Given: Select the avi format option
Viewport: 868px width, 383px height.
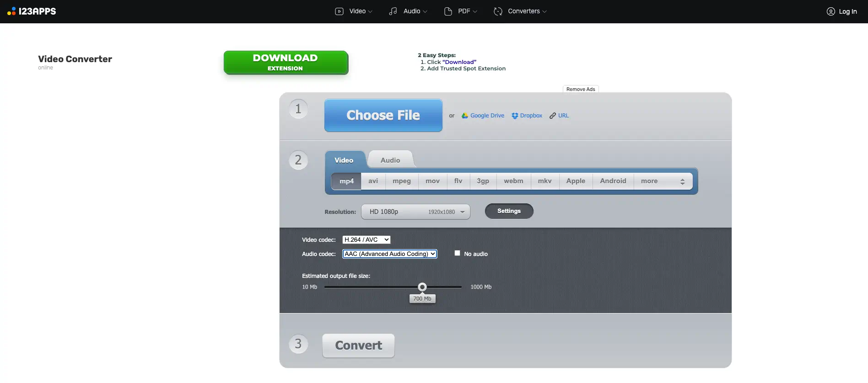Looking at the screenshot, I should click(373, 181).
